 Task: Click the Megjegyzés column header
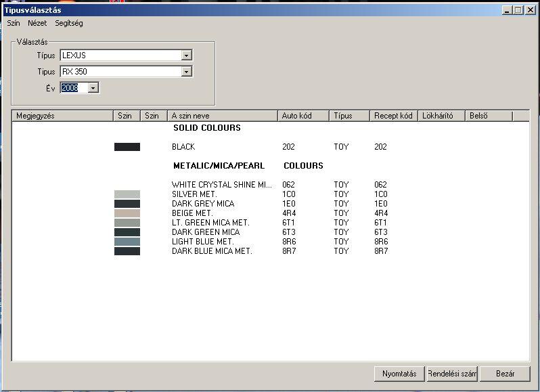(x=62, y=116)
